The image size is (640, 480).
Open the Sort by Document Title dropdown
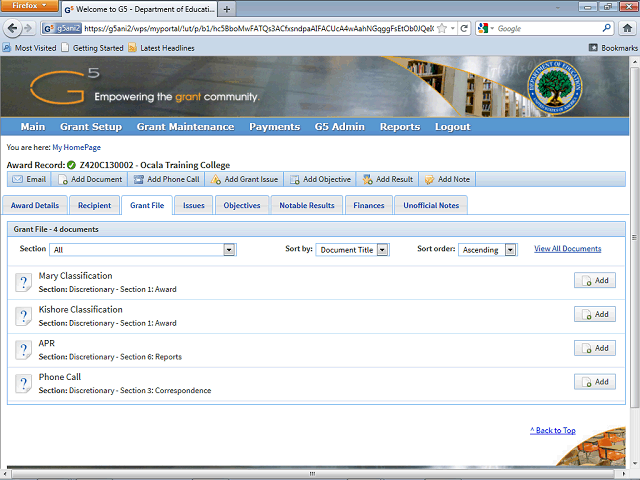pyautogui.click(x=352, y=250)
